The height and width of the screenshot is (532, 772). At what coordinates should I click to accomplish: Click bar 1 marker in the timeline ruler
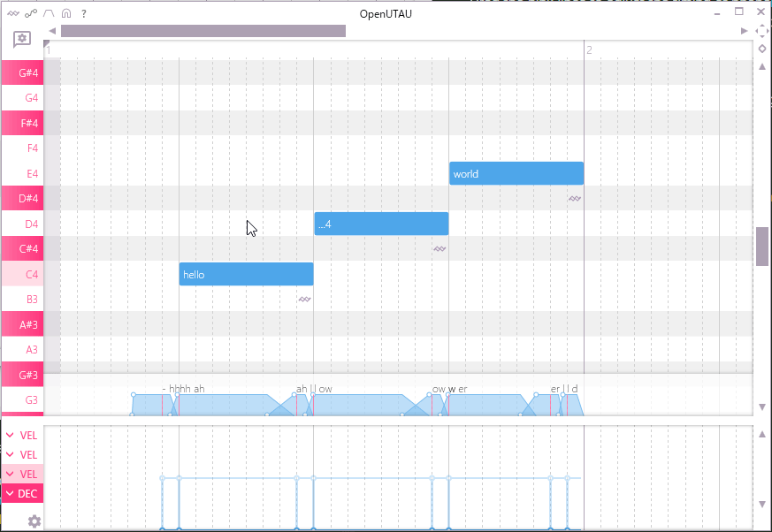[x=49, y=49]
